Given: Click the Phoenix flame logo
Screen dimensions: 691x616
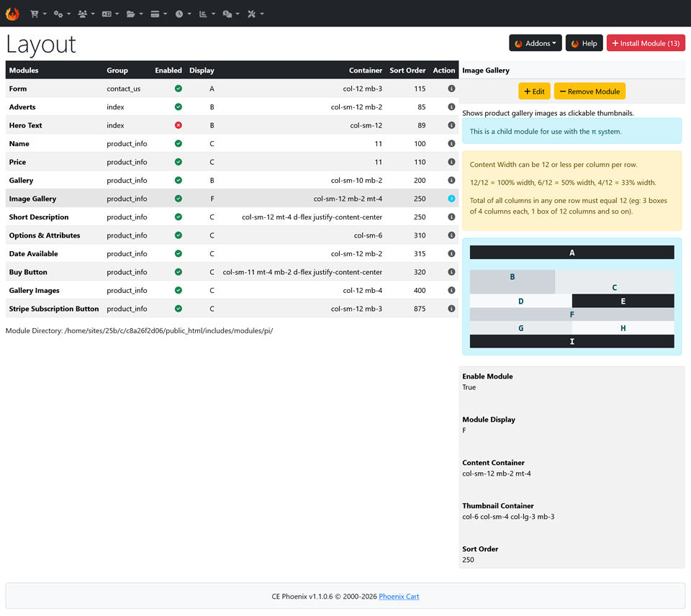Looking at the screenshot, I should [12, 14].
